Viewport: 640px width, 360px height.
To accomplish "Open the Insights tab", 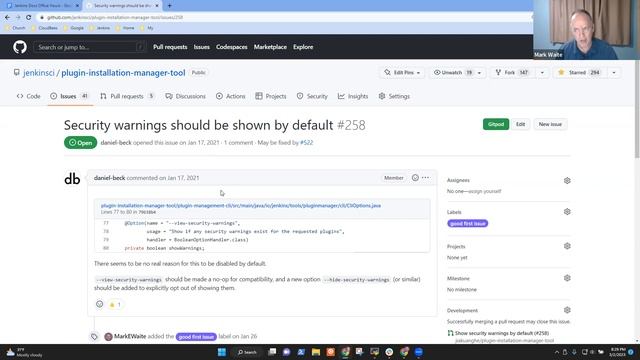I will pos(353,96).
